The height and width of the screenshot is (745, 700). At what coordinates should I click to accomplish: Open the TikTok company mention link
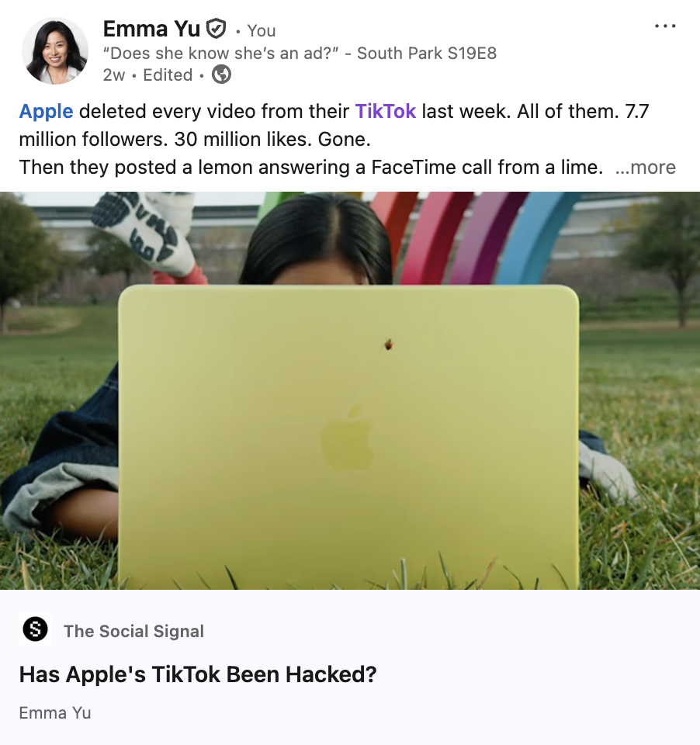point(386,111)
